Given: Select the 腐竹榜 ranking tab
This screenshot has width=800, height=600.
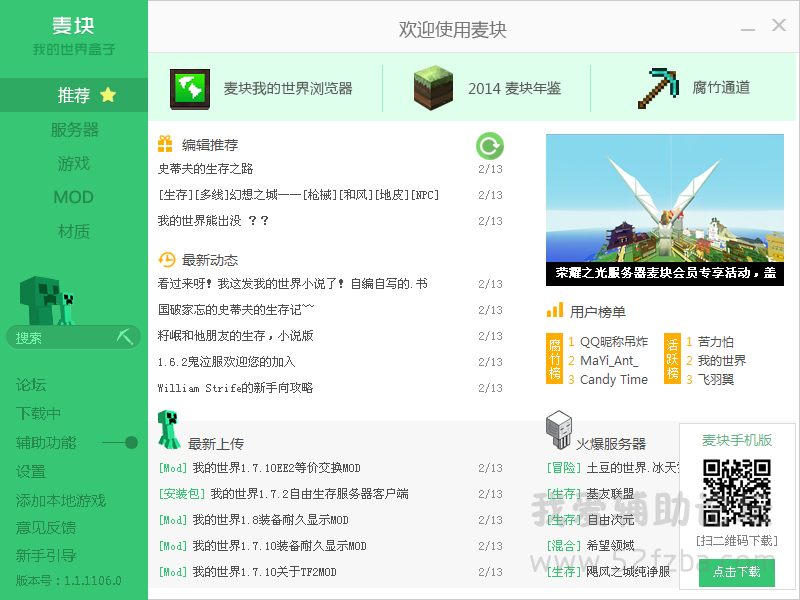Looking at the screenshot, I should (x=554, y=360).
